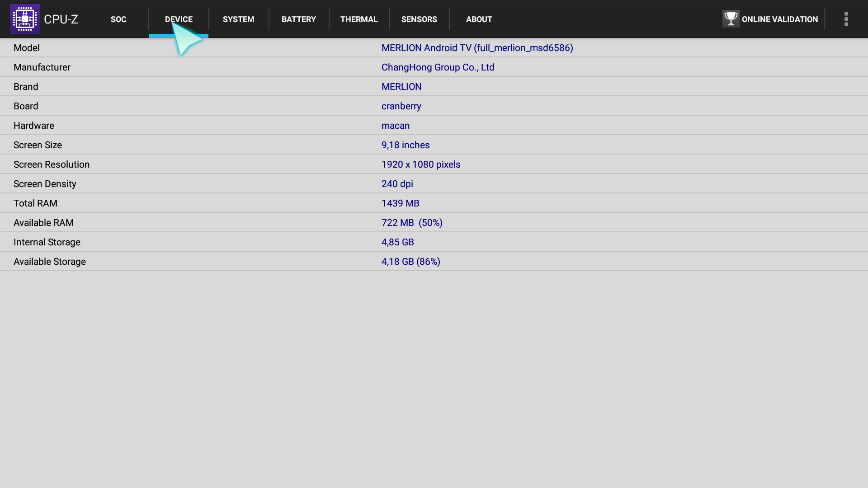The width and height of the screenshot is (868, 488).
Task: Show the ABOUT tab
Action: tap(479, 19)
